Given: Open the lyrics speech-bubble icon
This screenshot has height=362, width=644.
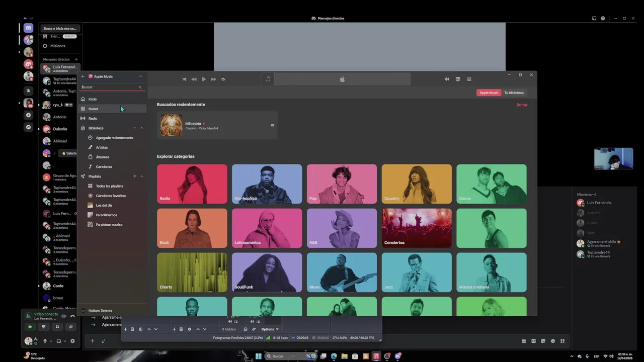Looking at the screenshot, I should 458,79.
